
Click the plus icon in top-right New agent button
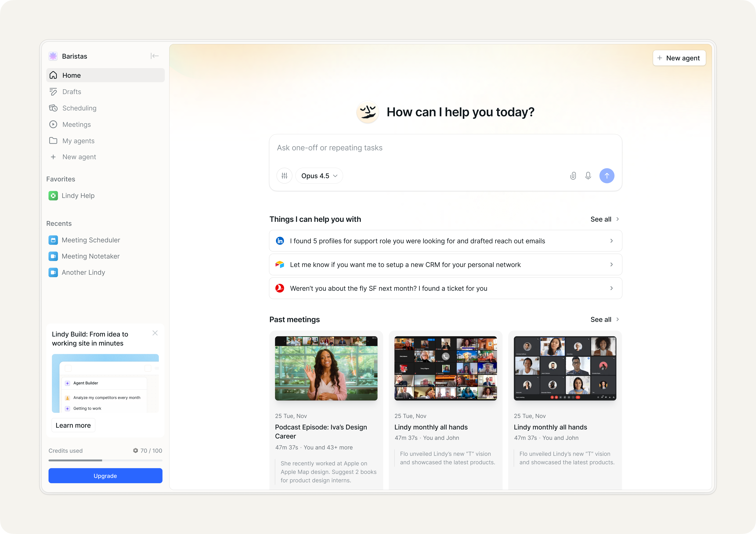pos(660,58)
